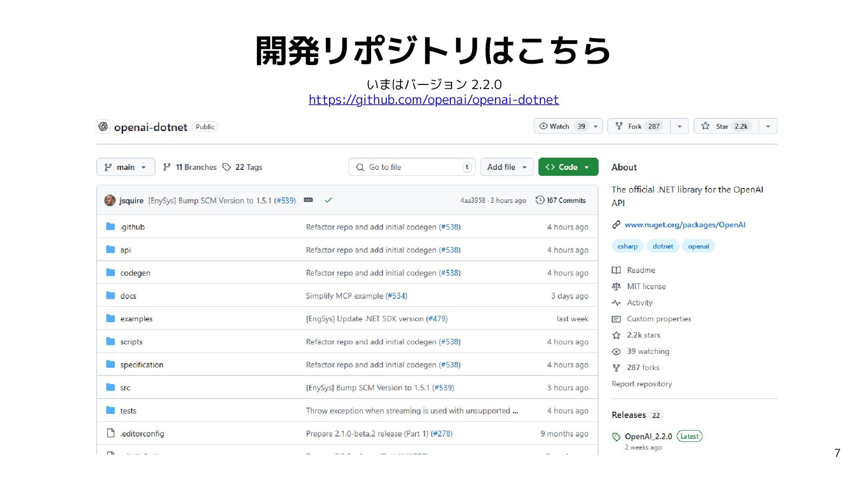The image size is (868, 488).
Task: Click the Custom properties icon
Action: [616, 319]
